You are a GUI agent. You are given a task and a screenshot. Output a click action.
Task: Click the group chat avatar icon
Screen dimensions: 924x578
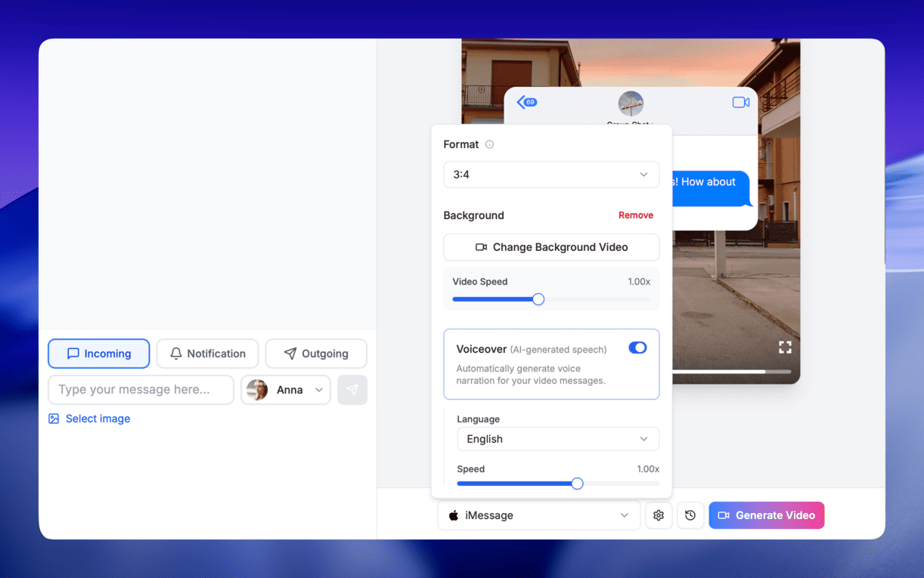pos(631,104)
